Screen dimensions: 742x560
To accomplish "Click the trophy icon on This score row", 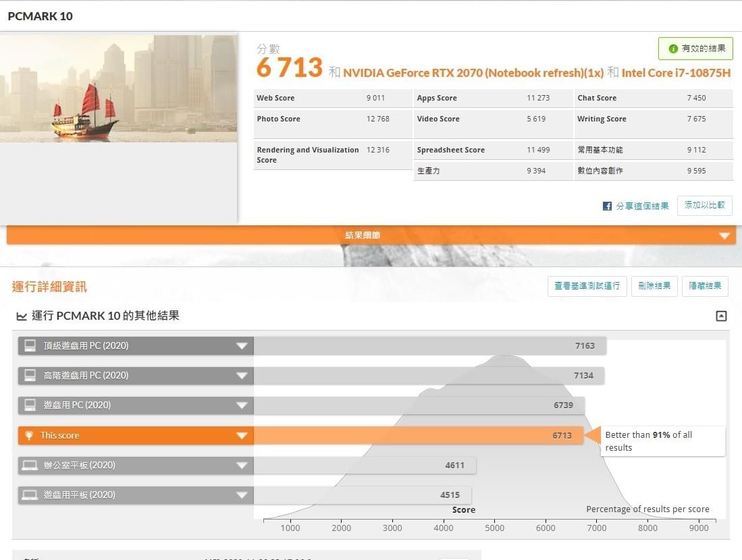I will 29,435.
